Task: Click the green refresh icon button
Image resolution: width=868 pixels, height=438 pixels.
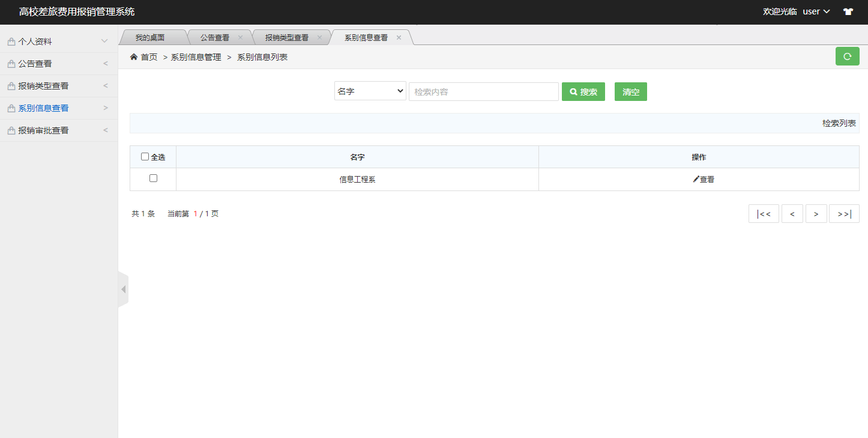Action: tap(847, 56)
